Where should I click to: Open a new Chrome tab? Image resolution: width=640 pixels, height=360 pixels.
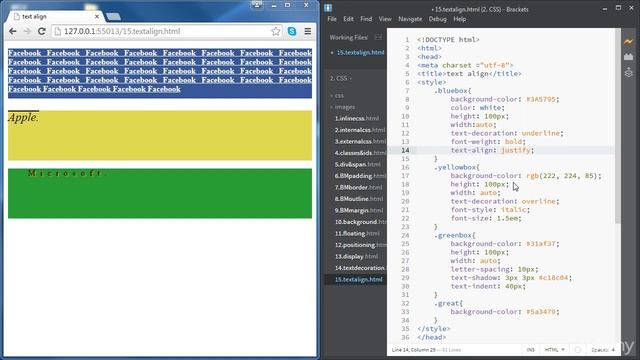click(113, 17)
